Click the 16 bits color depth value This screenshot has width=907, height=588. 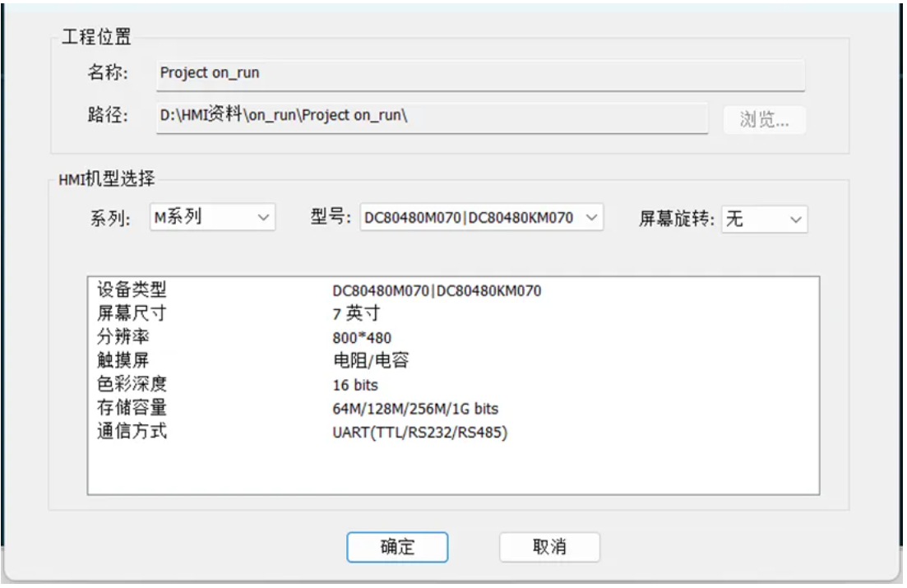[x=355, y=385]
